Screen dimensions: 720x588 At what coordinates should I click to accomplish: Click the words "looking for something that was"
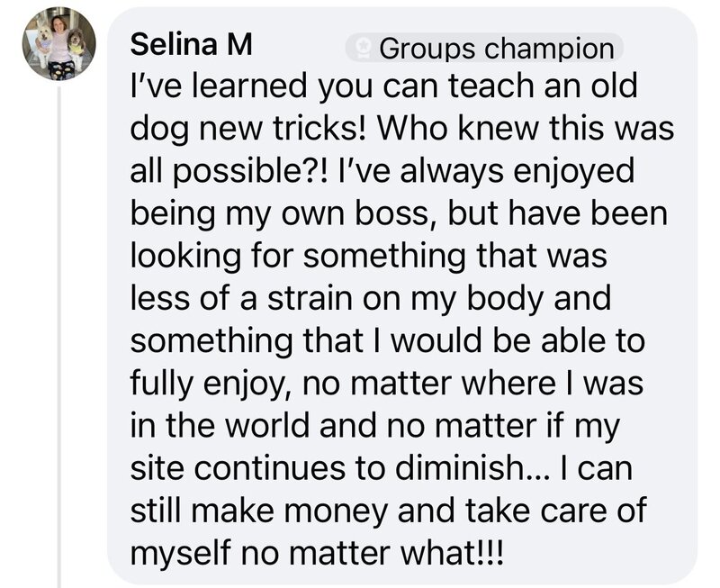pyautogui.click(x=369, y=257)
